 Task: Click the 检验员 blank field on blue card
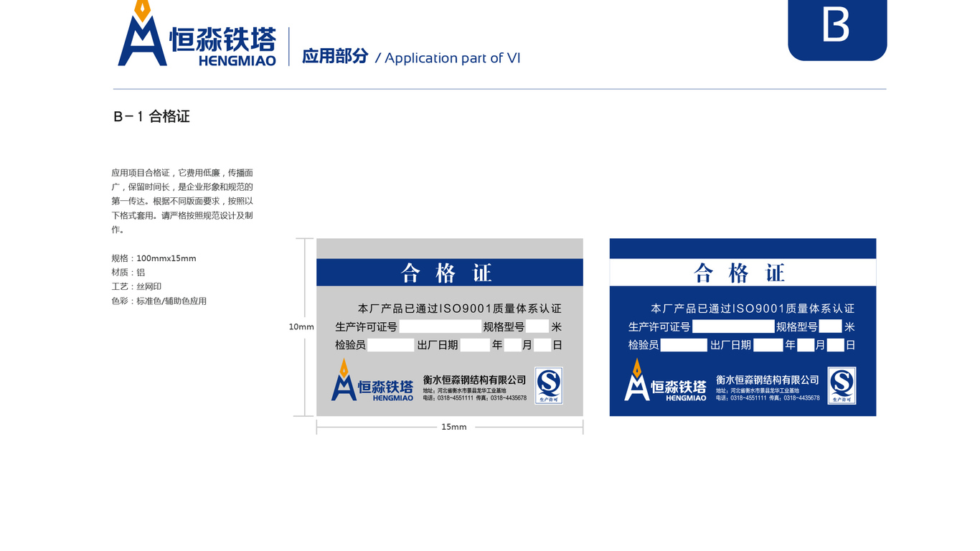coord(684,345)
